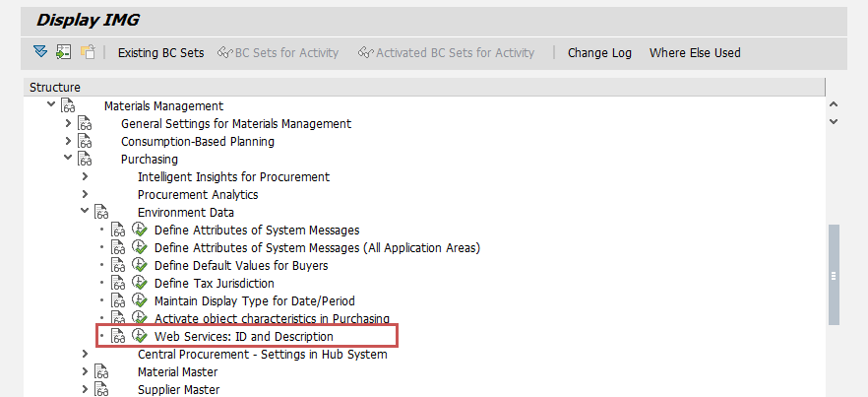The image size is (868, 397).
Task: Click the scroll down arrow of tree
Action: point(835,121)
